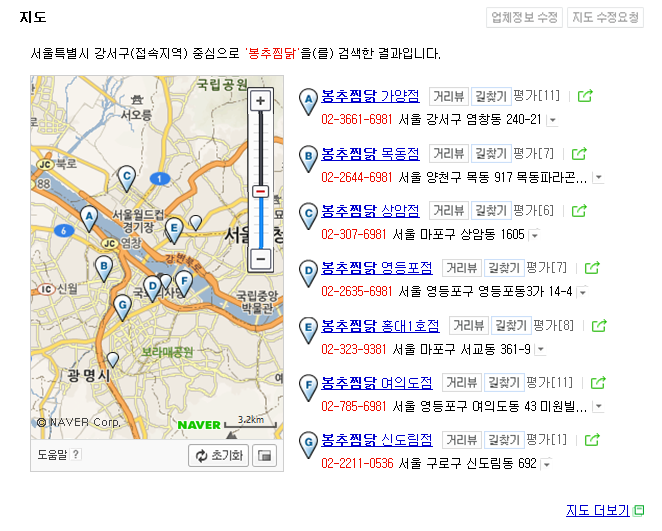
Task: Click list pin icon B beside 목동점
Action: point(309,159)
